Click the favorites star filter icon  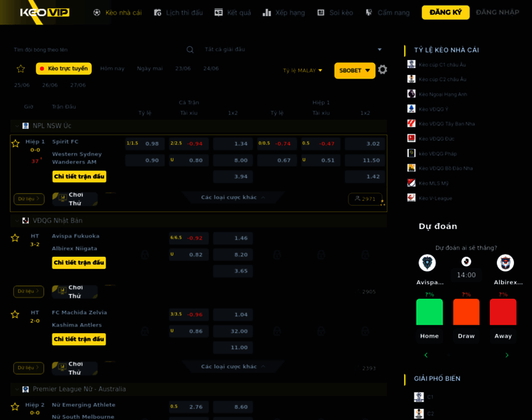point(21,69)
